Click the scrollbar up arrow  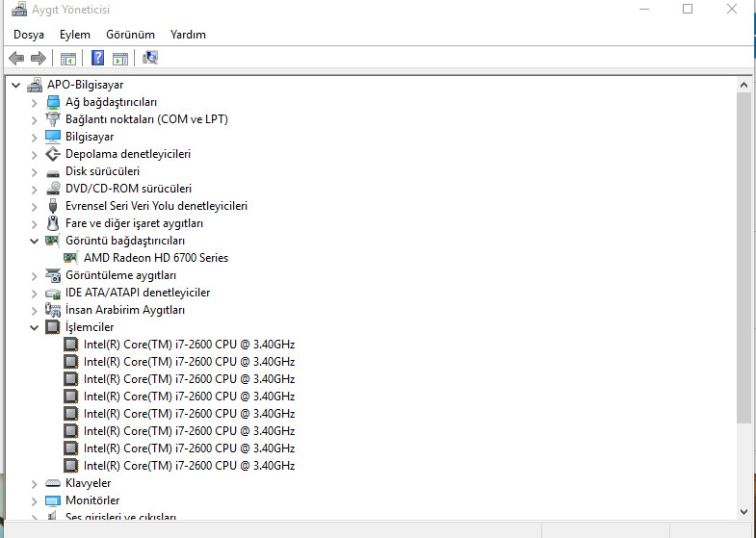tap(743, 86)
